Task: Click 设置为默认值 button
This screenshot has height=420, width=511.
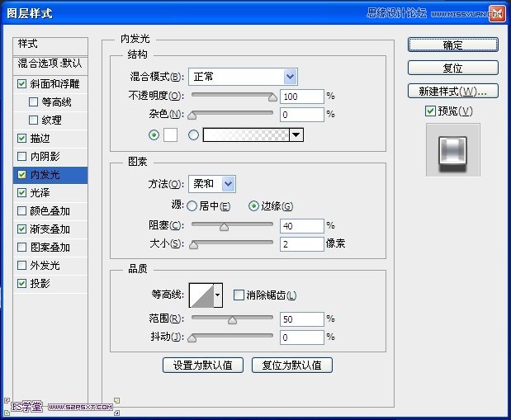Action: (203, 365)
